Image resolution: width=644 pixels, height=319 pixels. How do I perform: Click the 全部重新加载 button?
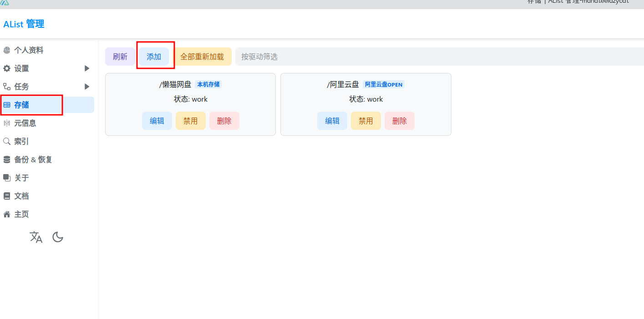point(202,57)
